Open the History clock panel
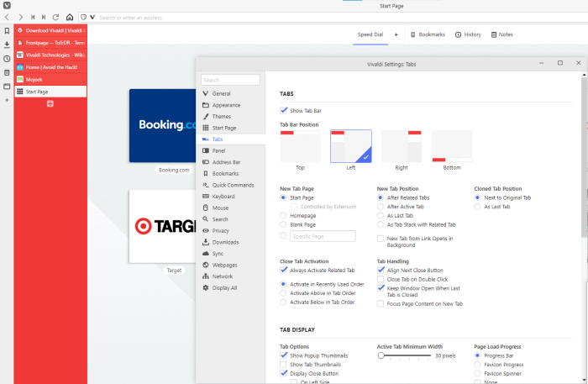Screen dimensions: 588x384 pyautogui.click(x=7, y=59)
